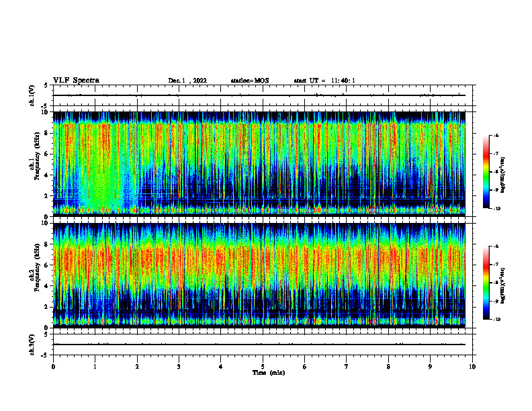532x411 pixels.
Task: Select the ch.2 colorbar "log(PSD)" label
Action: [503, 285]
